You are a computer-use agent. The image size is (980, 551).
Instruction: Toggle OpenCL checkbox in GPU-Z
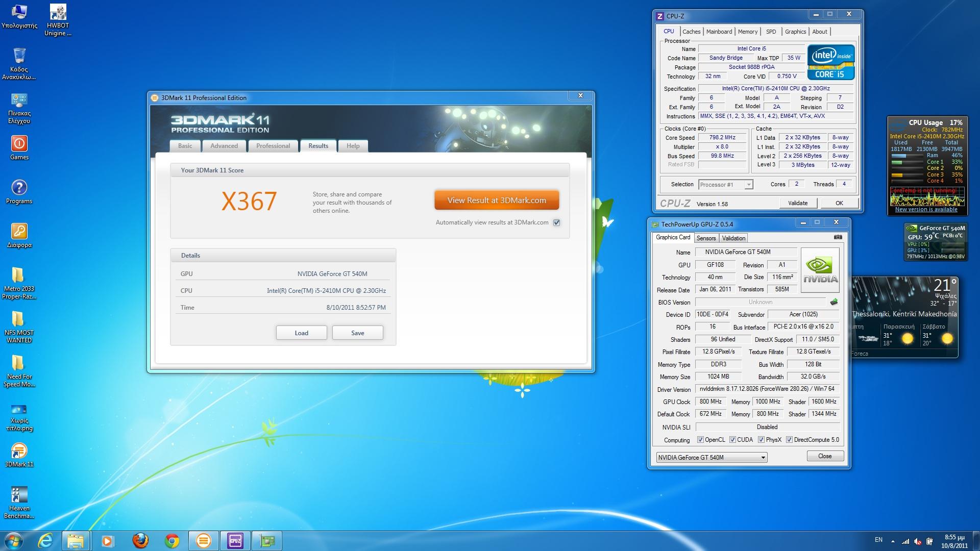(700, 440)
